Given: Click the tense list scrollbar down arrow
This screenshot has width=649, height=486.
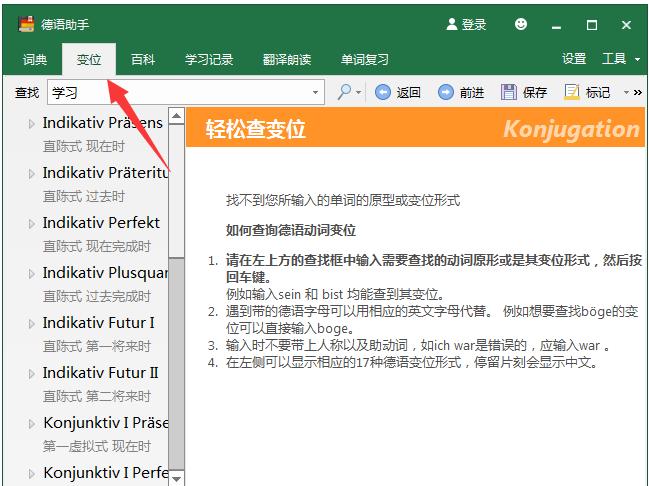Looking at the screenshot, I should [x=177, y=478].
